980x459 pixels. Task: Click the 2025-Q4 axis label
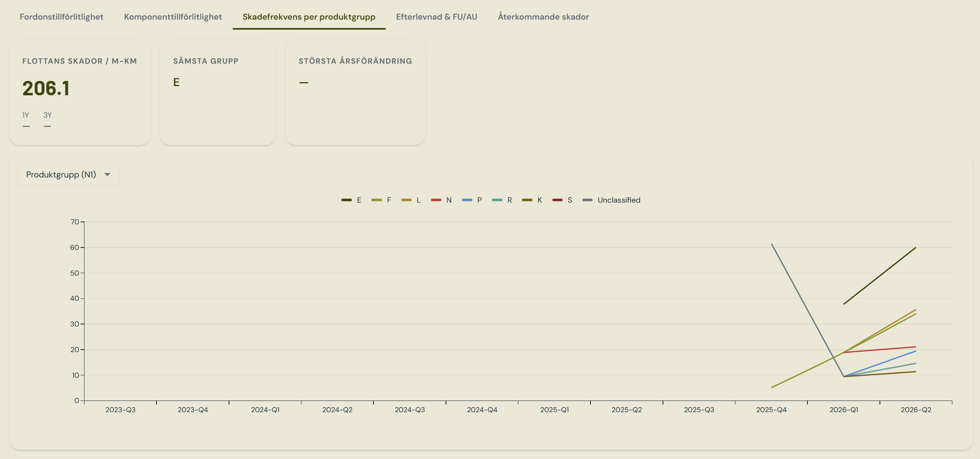(771, 410)
